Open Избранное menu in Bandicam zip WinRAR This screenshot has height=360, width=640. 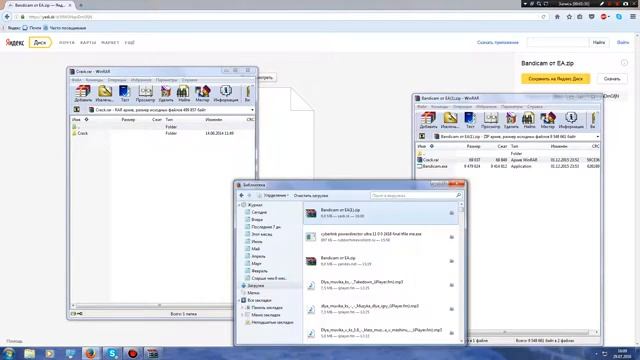tap(486, 107)
